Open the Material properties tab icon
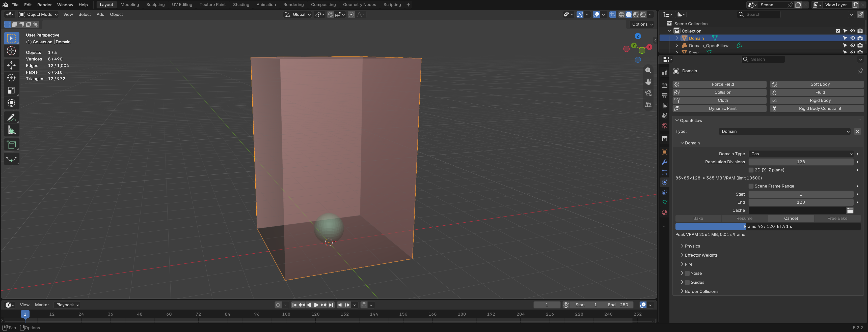 (664, 213)
